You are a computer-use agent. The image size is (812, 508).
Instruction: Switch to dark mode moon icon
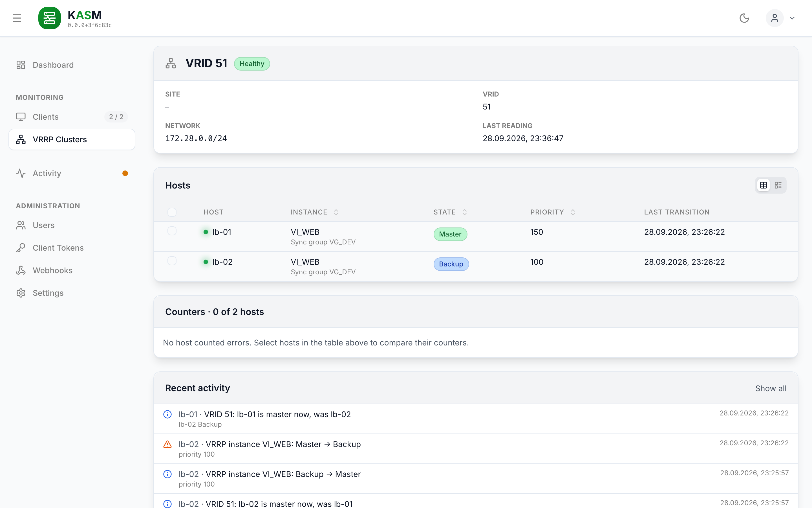(x=744, y=18)
